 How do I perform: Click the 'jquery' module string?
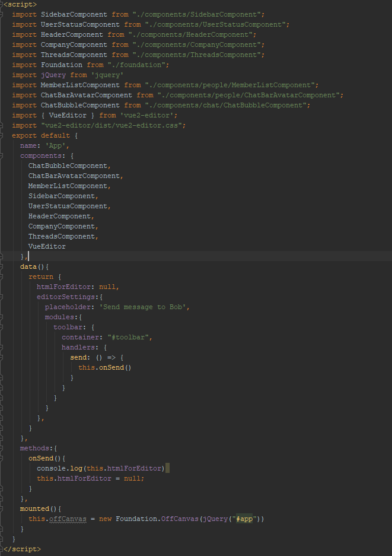click(107, 75)
